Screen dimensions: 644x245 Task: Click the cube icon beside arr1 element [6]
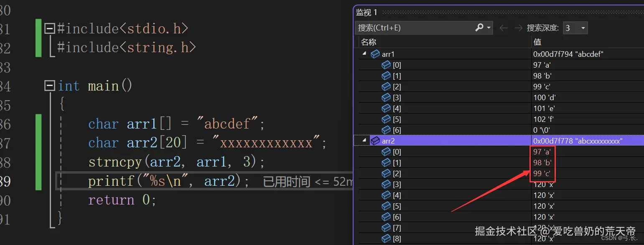point(386,130)
